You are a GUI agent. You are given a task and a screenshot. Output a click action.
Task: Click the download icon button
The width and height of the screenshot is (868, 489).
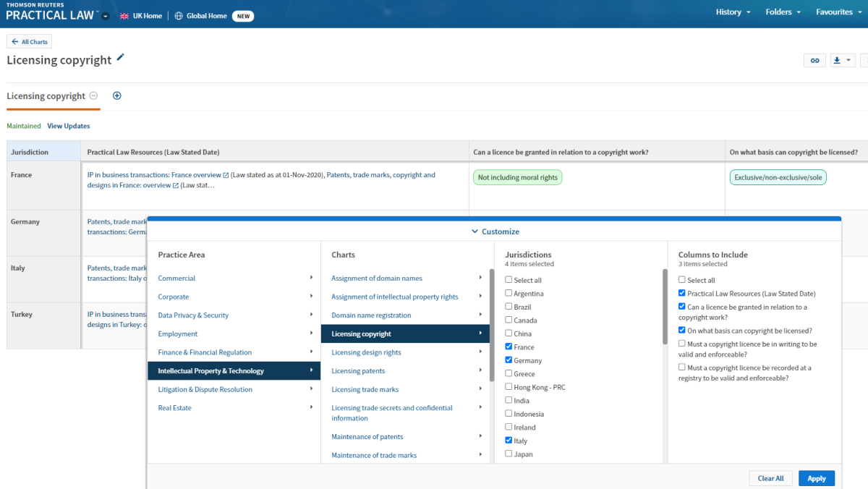pos(837,61)
